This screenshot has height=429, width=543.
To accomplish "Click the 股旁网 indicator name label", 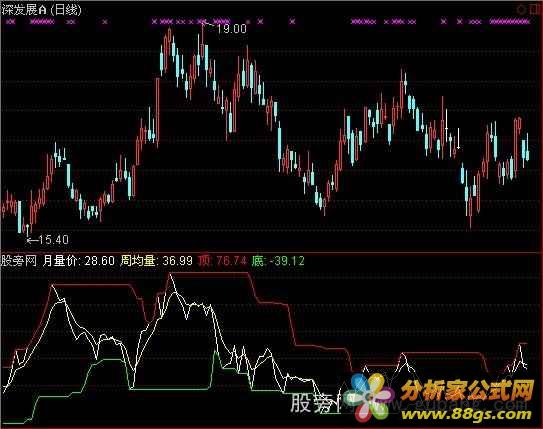I will point(19,260).
